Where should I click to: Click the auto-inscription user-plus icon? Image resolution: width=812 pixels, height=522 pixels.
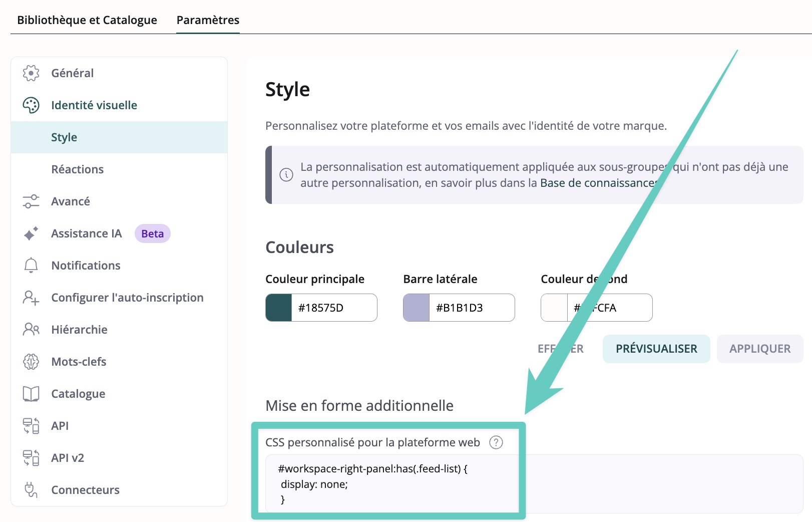(x=31, y=298)
